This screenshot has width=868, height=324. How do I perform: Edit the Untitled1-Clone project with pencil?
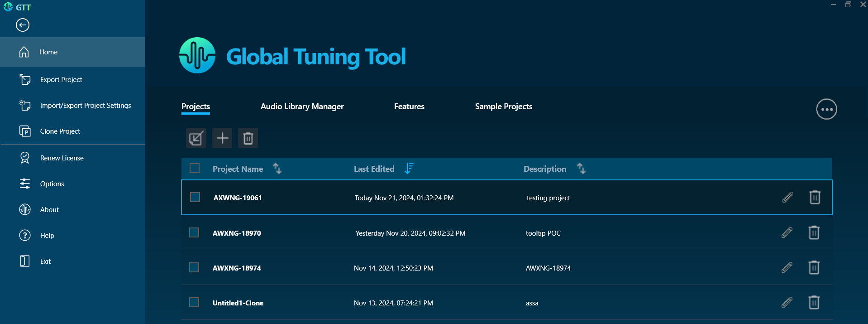[x=787, y=302]
